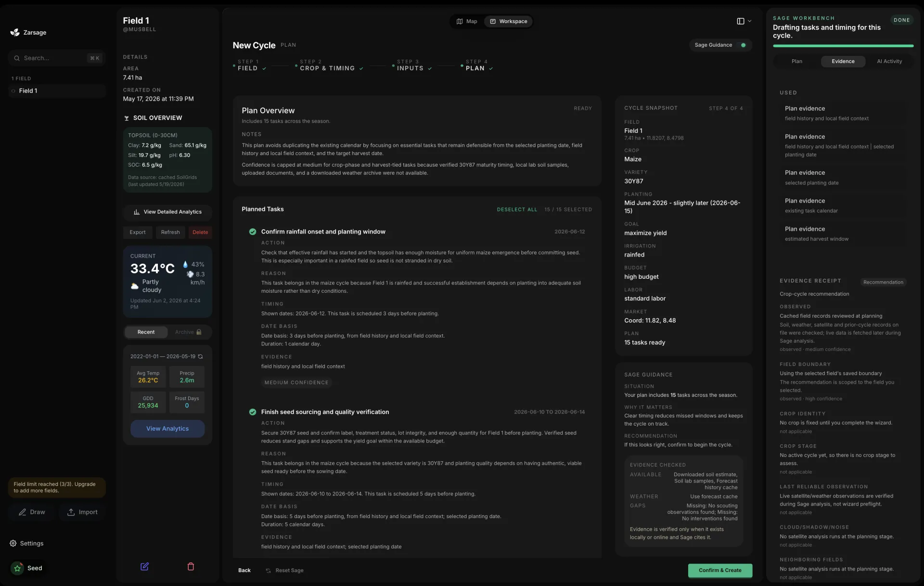Open Step 2 Crop & Timing
The height and width of the screenshot is (586, 924).
pos(329,65)
